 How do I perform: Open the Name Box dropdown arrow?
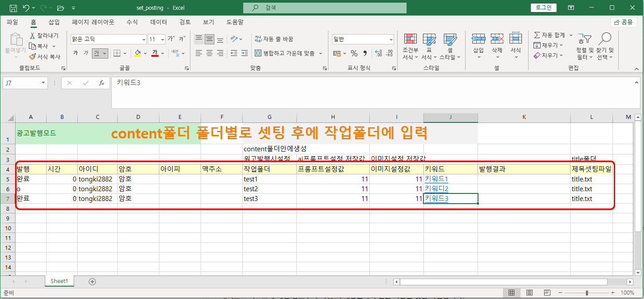coord(43,83)
